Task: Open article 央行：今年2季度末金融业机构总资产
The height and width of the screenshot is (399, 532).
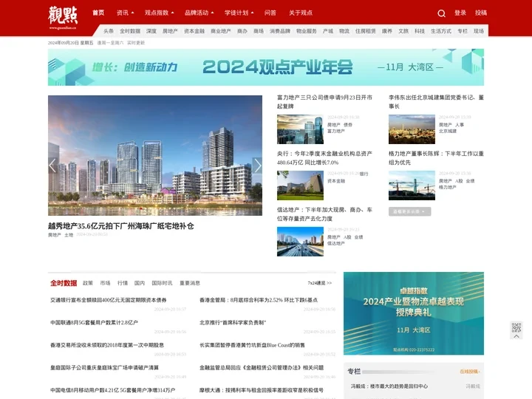Action: coord(324,158)
